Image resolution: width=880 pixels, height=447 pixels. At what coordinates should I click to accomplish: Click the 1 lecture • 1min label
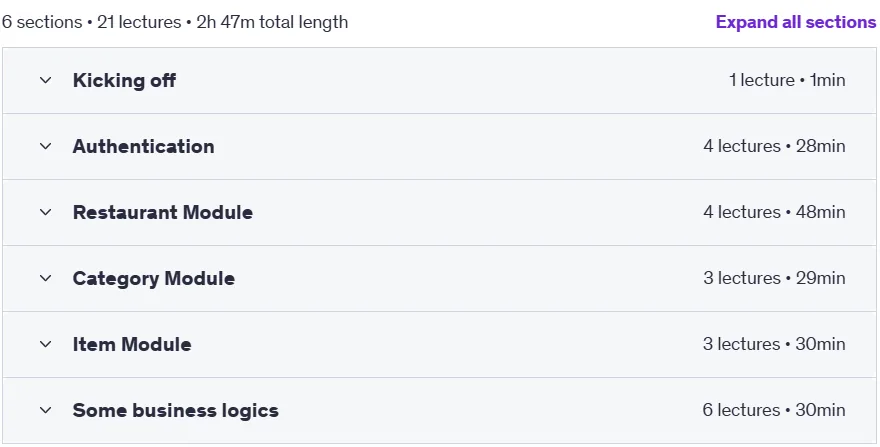(787, 80)
